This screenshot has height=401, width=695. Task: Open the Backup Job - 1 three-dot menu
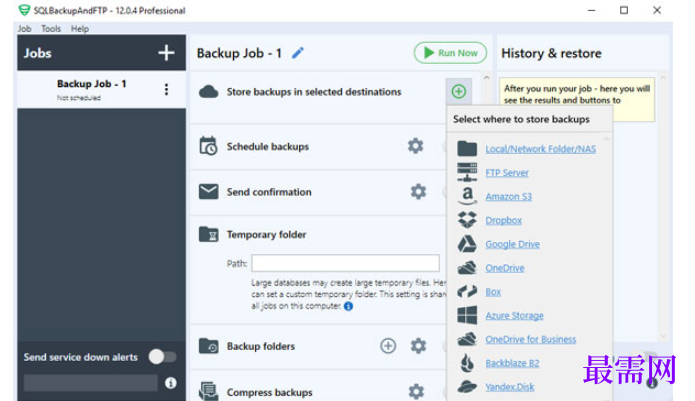166,90
